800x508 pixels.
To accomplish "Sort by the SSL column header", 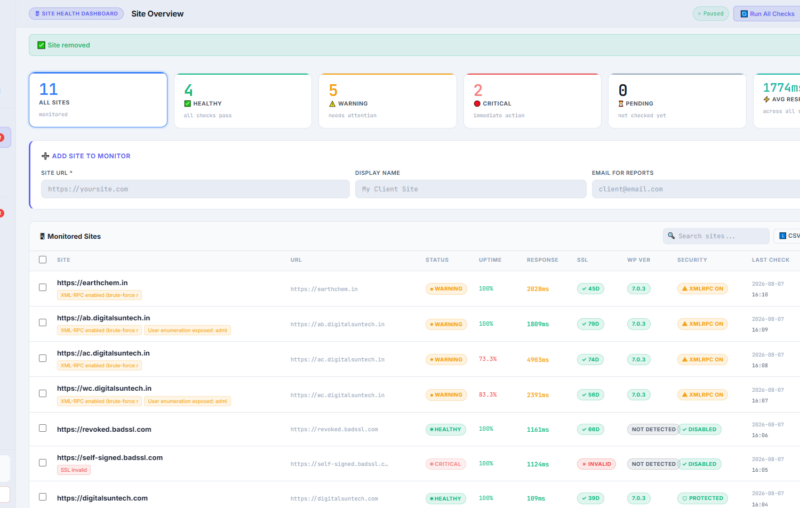I will pyautogui.click(x=582, y=260).
